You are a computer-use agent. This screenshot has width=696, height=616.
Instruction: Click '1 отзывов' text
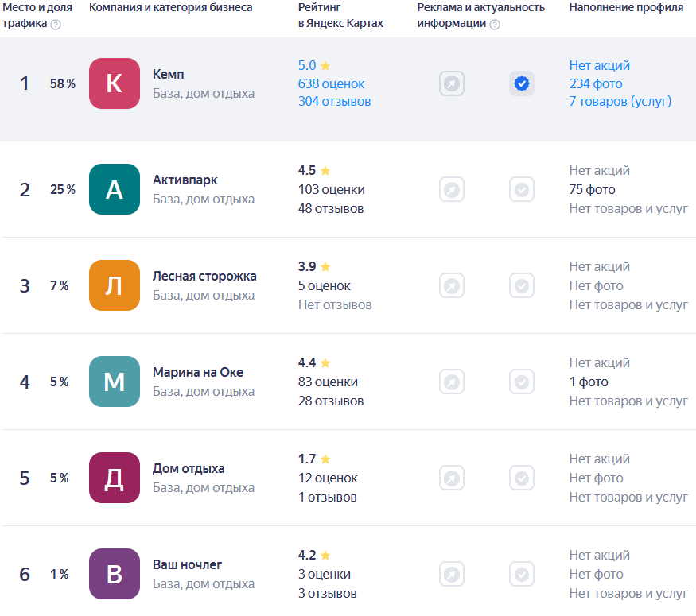click(x=327, y=498)
